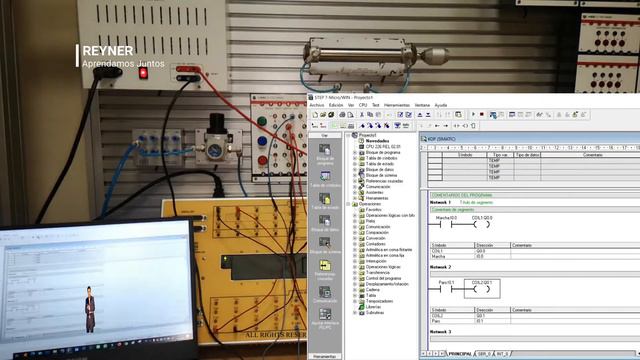Set the PLC to RUN with the play icon
The image size is (640, 360).
[473, 114]
